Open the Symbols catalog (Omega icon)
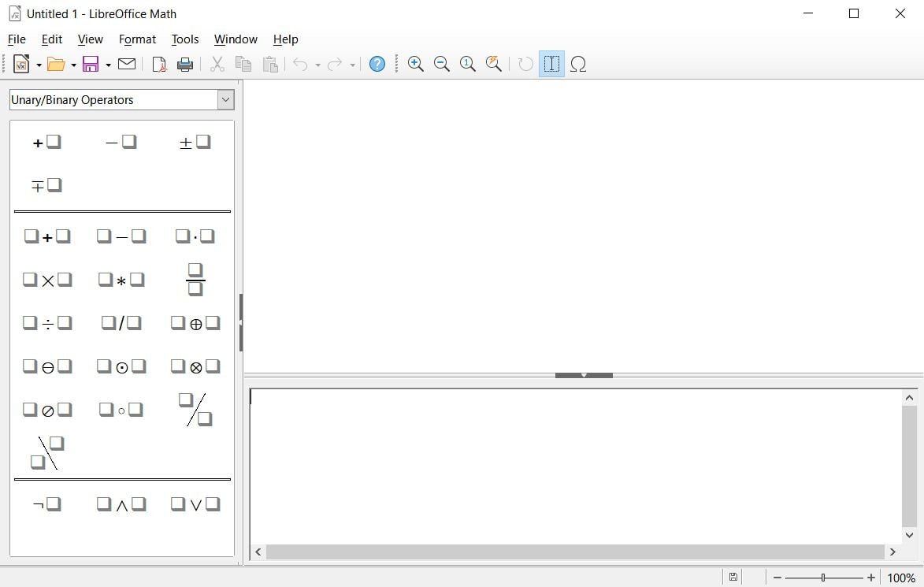 tap(579, 64)
